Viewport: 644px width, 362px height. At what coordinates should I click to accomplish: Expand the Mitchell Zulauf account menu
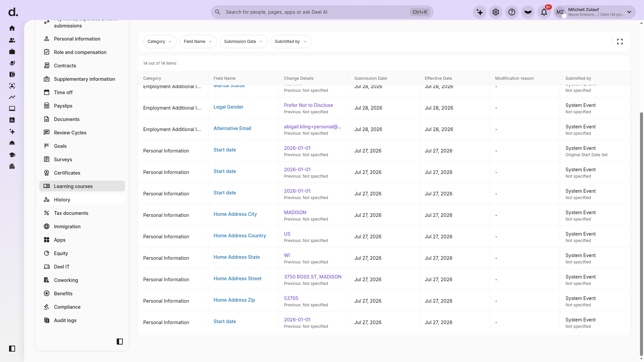(594, 12)
